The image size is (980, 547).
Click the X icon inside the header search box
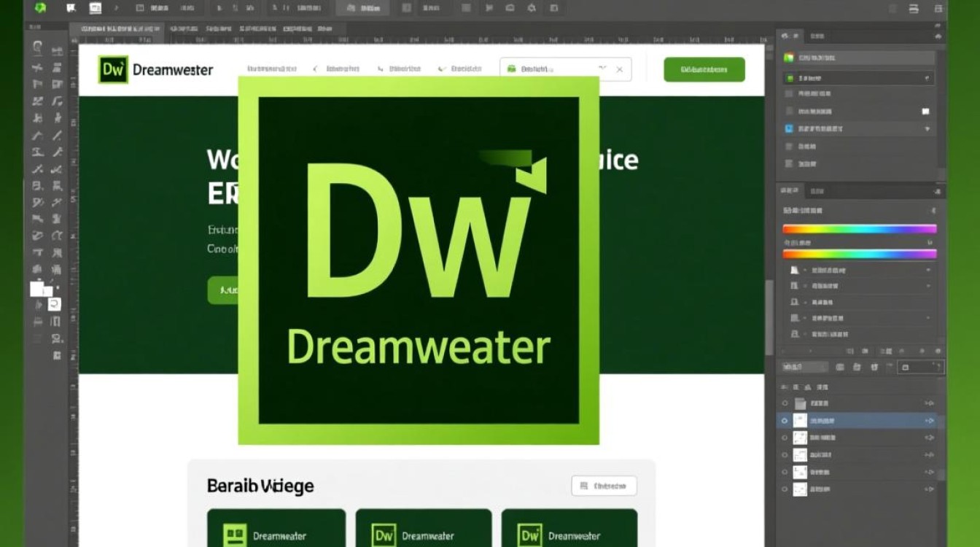pyautogui.click(x=619, y=69)
